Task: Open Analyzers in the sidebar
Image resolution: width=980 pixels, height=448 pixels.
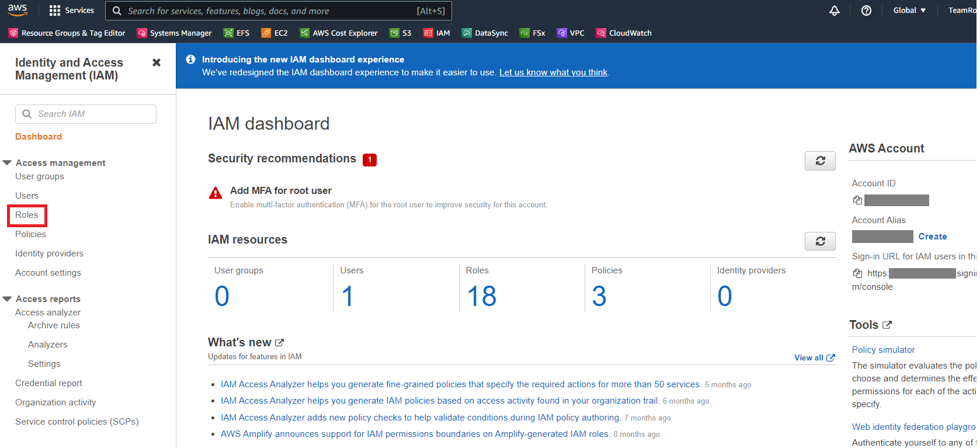Action: 47,345
